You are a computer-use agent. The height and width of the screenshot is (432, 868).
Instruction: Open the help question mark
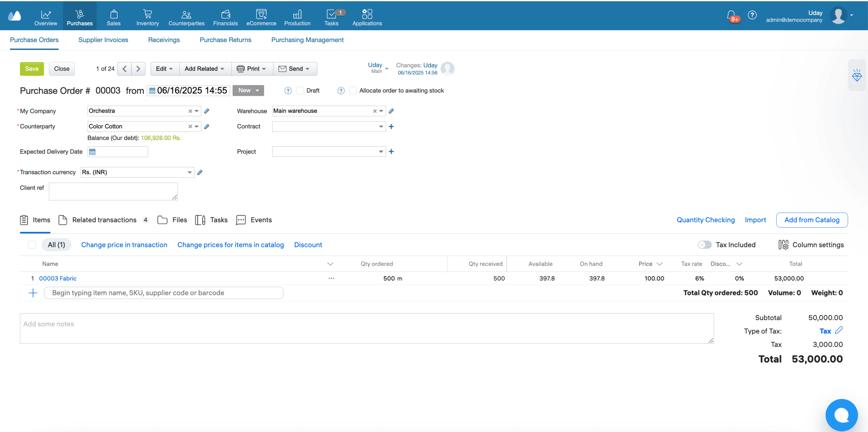752,15
